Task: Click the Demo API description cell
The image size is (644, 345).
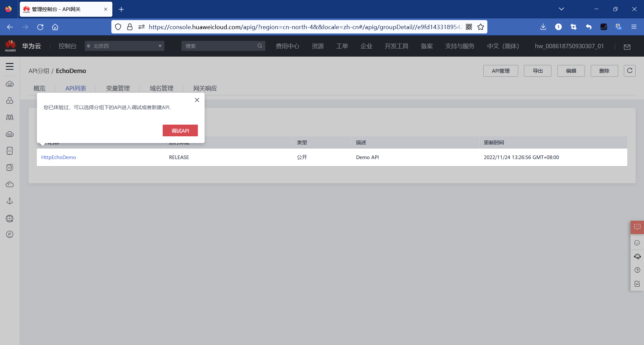Action: click(x=367, y=157)
